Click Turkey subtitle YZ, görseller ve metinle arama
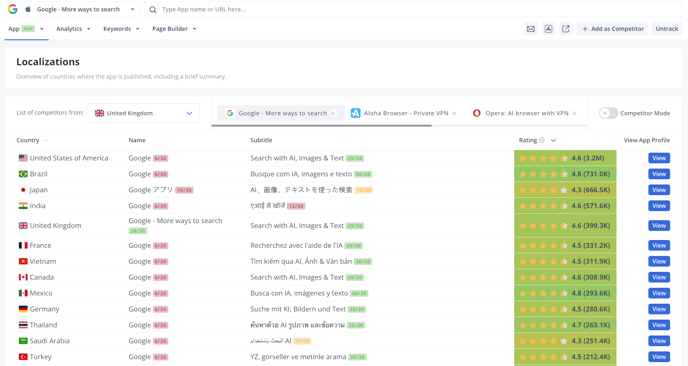Image resolution: width=688 pixels, height=366 pixels. point(298,357)
